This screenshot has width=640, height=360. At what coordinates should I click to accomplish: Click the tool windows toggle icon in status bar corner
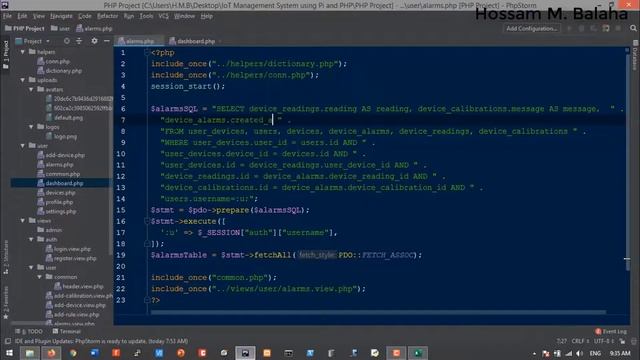click(x=7, y=341)
